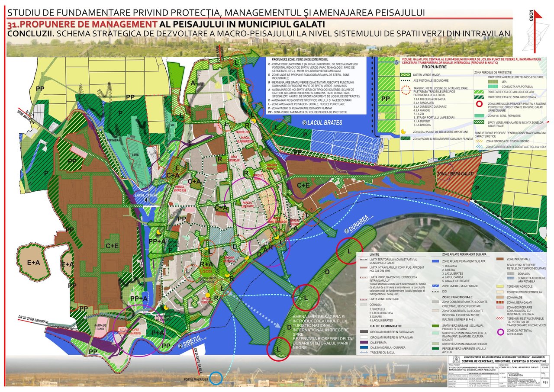554x392 pixels.
Task: Pick the blue Cale navigabila - Dunarea swatch
Action: pyautogui.click(x=364, y=347)
